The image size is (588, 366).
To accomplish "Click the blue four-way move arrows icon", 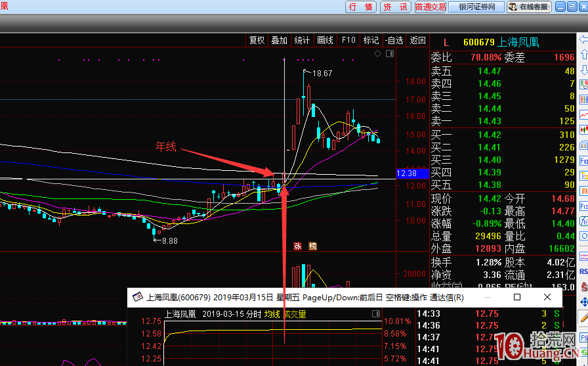I will [x=584, y=302].
